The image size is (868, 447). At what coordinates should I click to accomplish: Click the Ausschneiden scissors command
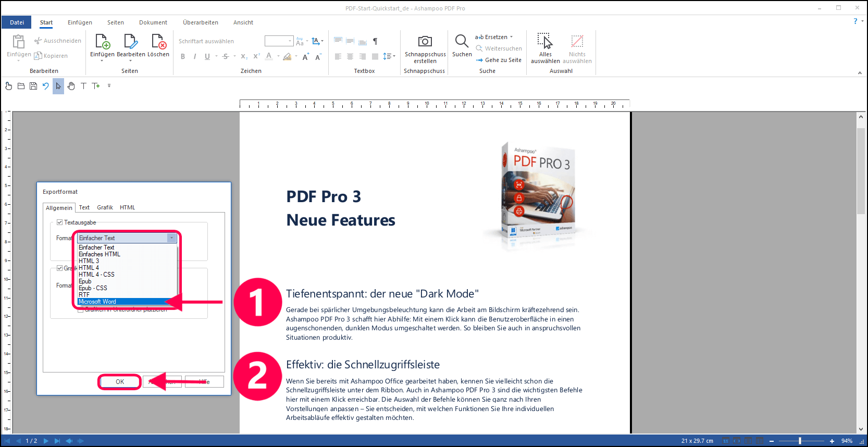(x=58, y=41)
